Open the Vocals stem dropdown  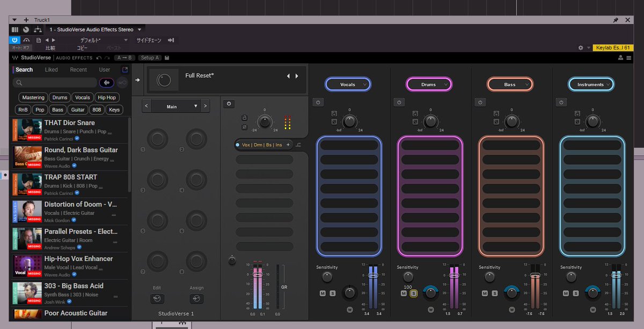[x=348, y=84]
